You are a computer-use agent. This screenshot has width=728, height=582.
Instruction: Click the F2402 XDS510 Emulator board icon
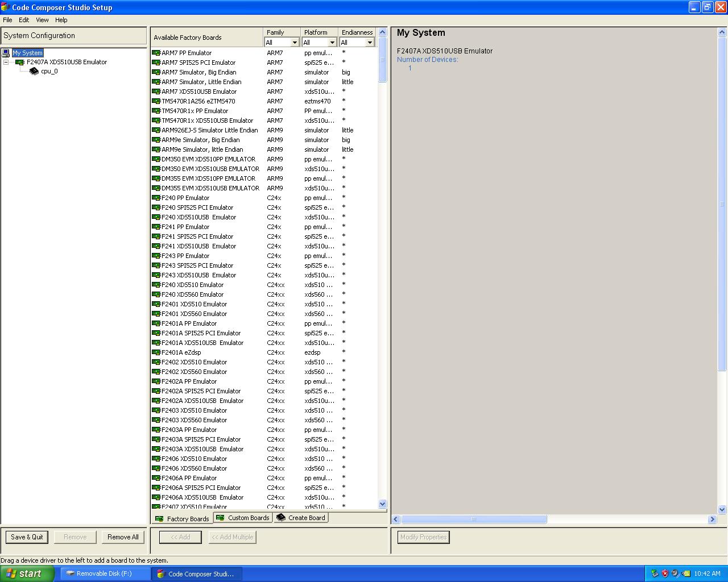156,362
